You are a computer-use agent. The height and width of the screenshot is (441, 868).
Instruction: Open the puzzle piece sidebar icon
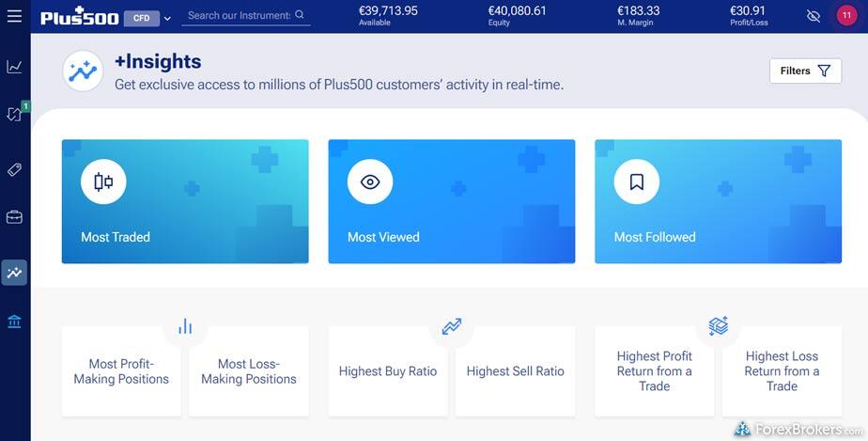[14, 114]
